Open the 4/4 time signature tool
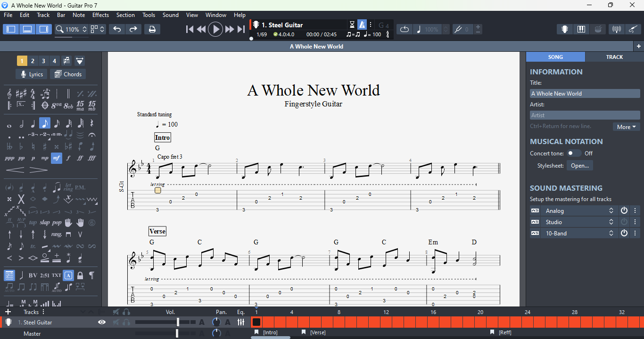Image resolution: width=644 pixels, height=339 pixels. pos(33,94)
